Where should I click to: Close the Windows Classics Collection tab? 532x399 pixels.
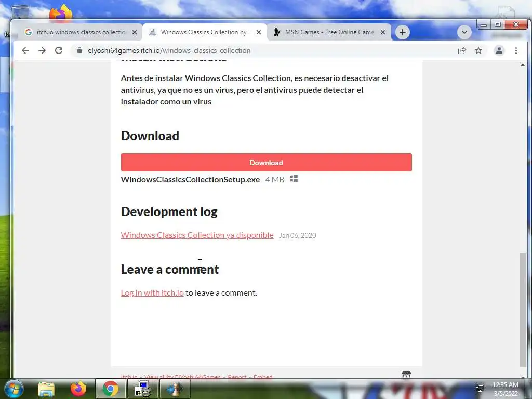pos(259,32)
